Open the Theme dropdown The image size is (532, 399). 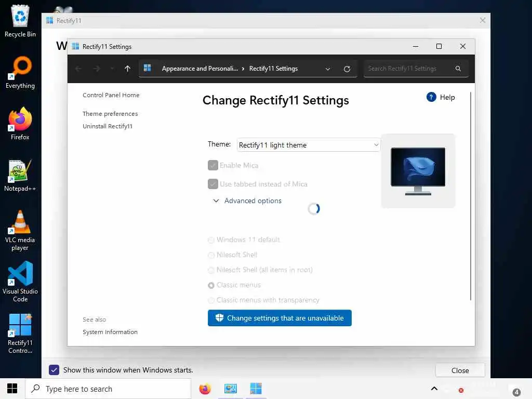308,145
